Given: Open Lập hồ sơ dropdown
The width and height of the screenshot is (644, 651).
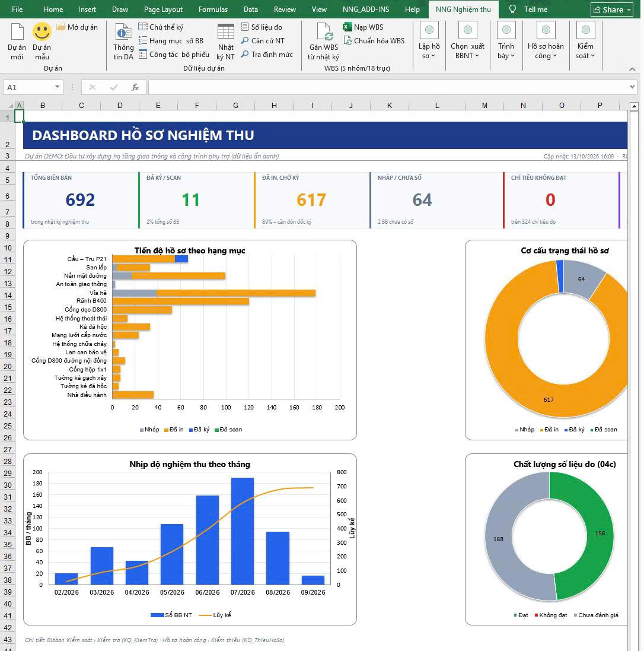Looking at the screenshot, I should tap(429, 42).
